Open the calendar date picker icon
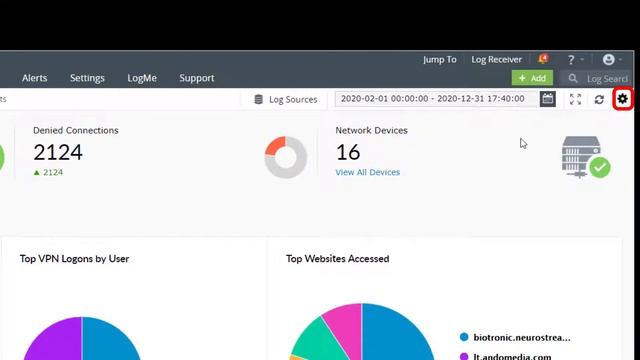The height and width of the screenshot is (360, 640). click(x=548, y=99)
